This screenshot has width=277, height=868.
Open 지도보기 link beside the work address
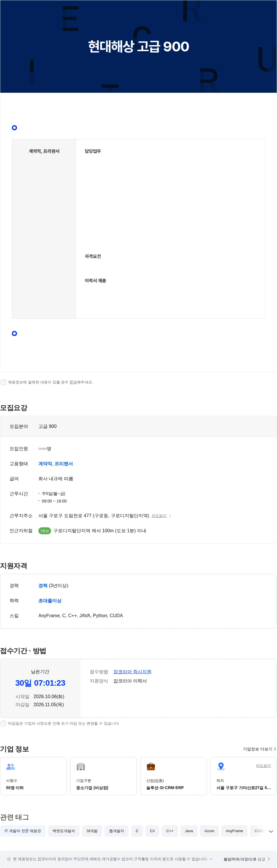pyautogui.click(x=159, y=516)
